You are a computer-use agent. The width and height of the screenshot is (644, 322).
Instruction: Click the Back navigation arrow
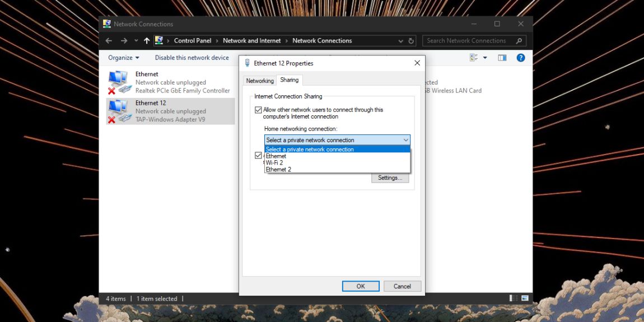coord(109,41)
